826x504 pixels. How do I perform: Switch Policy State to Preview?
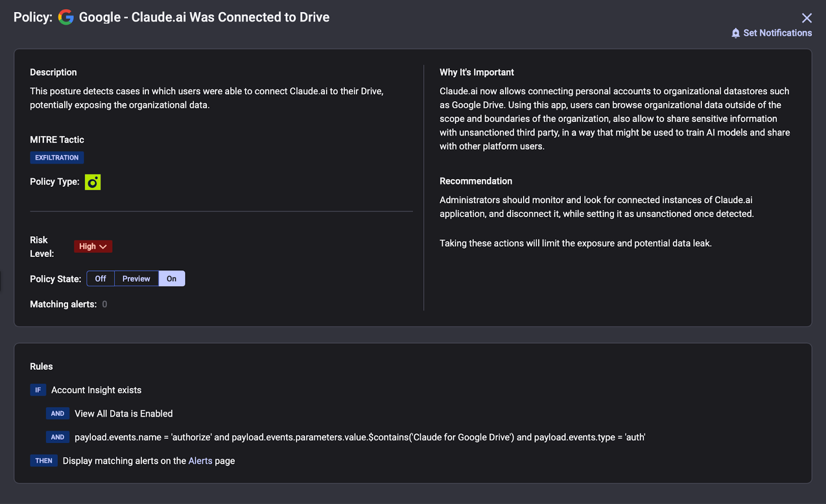click(x=136, y=279)
